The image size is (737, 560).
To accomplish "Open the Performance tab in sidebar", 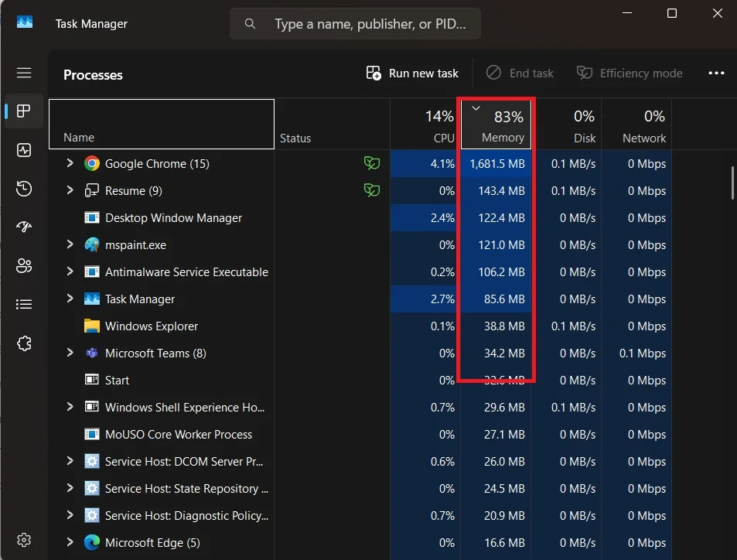I will click(24, 150).
